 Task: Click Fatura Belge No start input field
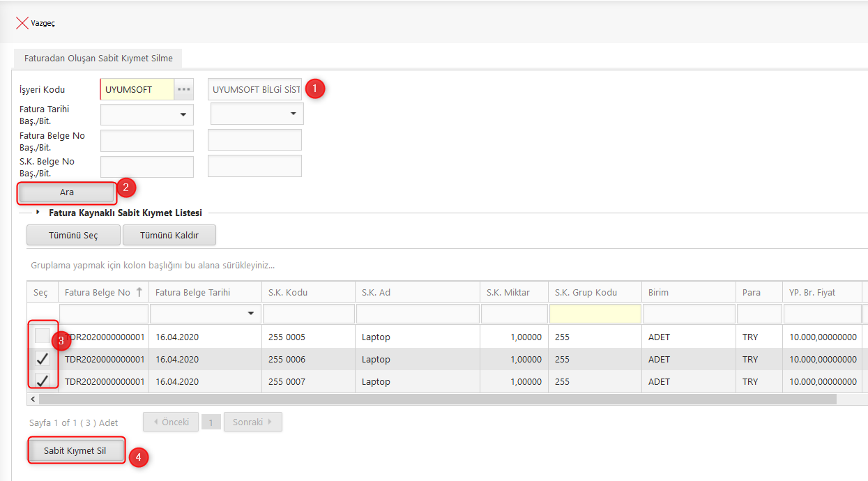[147, 140]
